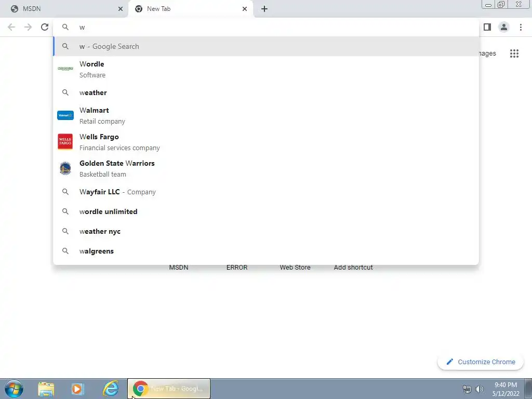Open the user profile avatar
Screen dimensions: 532x399
pyautogui.click(x=503, y=27)
